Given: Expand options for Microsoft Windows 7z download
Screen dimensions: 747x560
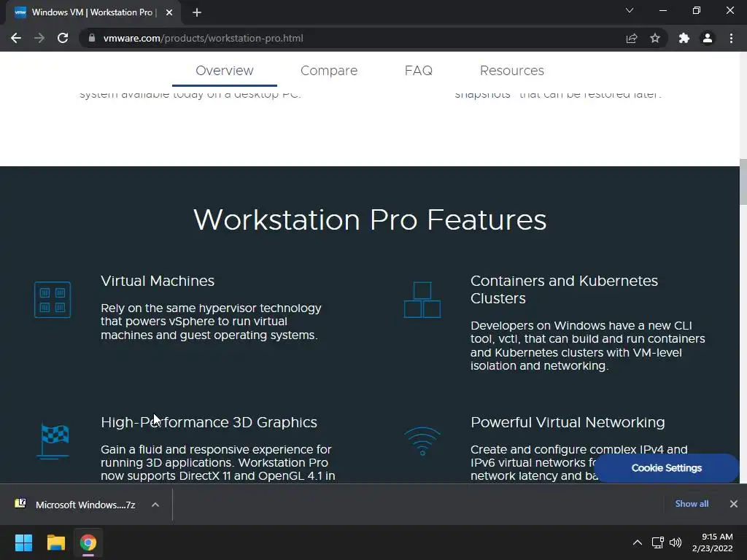Looking at the screenshot, I should coord(155,505).
